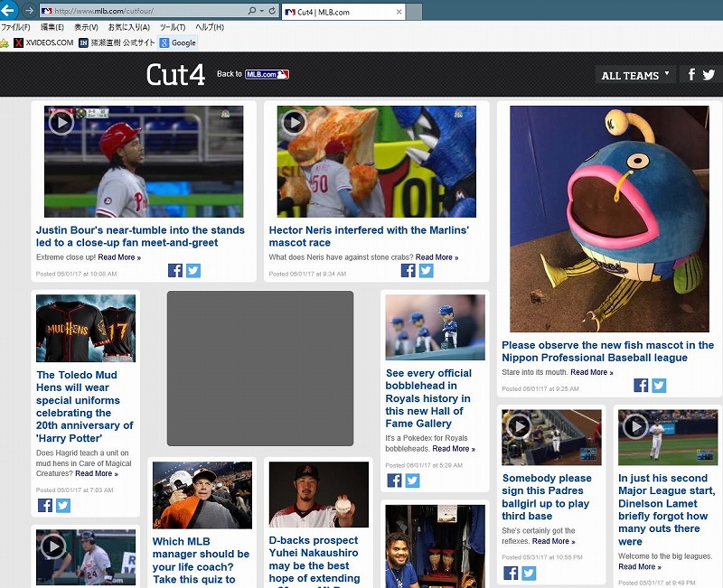Open the Dinelson Lamet headline
The image size is (723, 588).
coord(666,509)
